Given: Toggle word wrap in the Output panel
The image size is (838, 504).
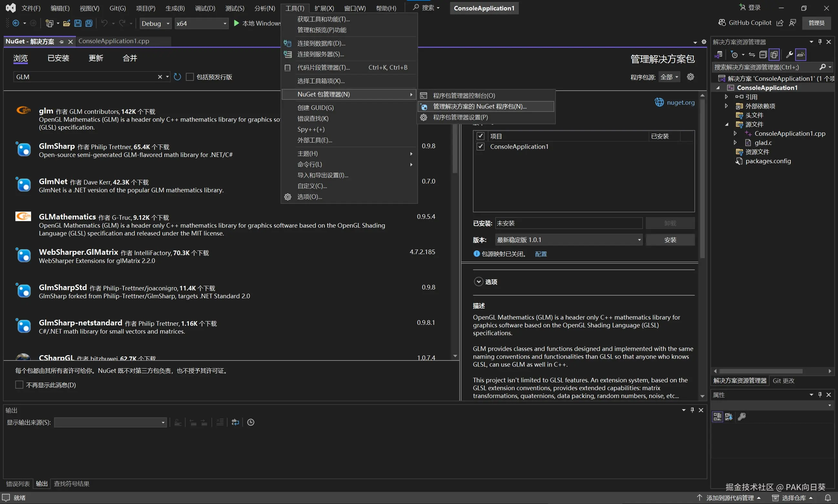Looking at the screenshot, I should click(x=235, y=422).
